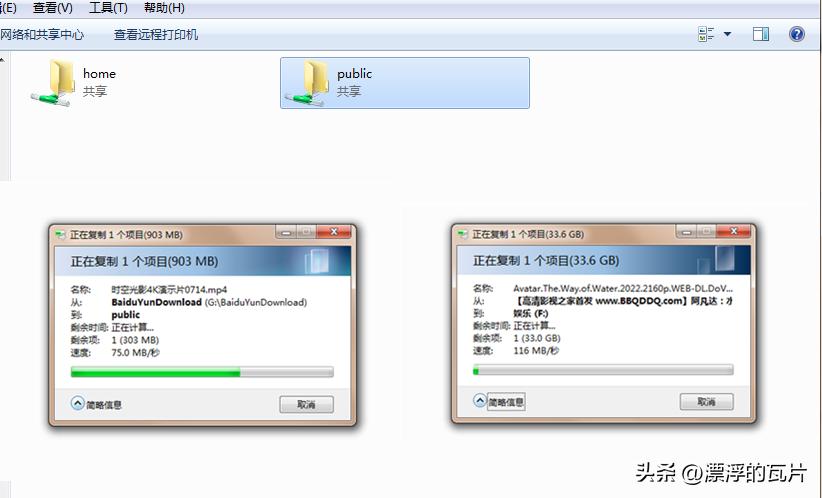Screen dimensions: 822x498
Task: Click progress bar of Avatar copy dialog
Action: 603,370
